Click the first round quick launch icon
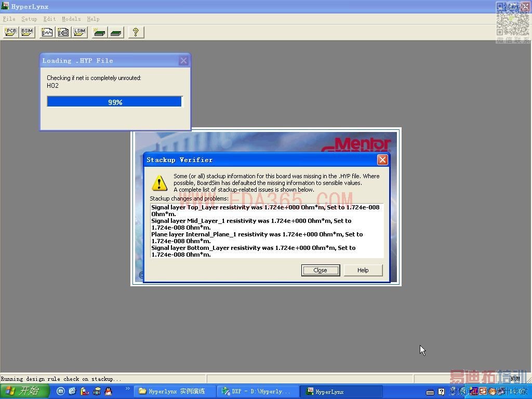The image size is (532, 399). click(x=60, y=391)
